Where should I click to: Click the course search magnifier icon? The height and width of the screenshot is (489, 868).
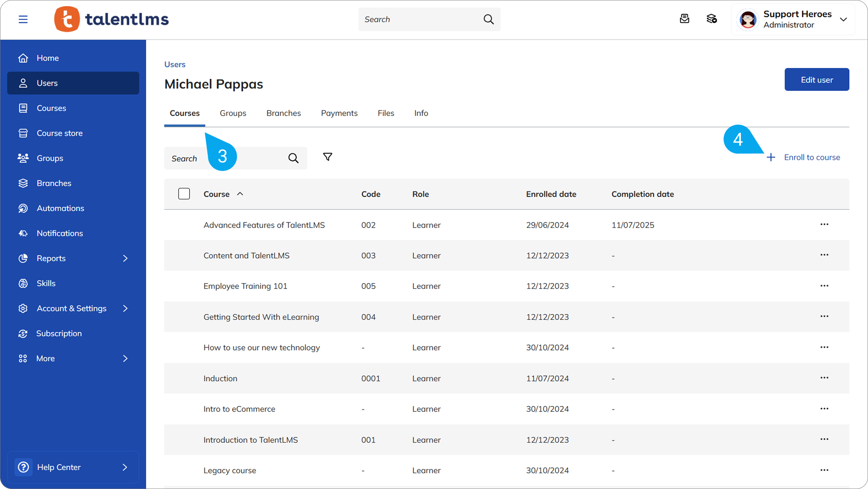(x=293, y=158)
